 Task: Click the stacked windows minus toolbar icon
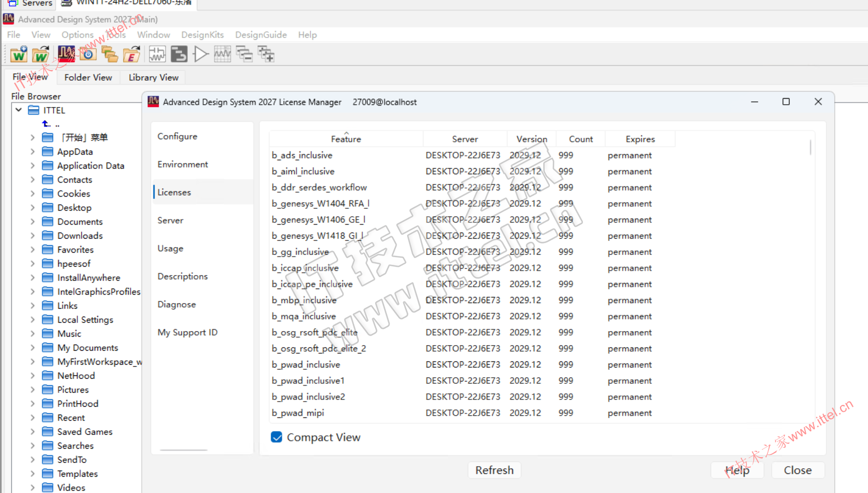[x=244, y=54]
